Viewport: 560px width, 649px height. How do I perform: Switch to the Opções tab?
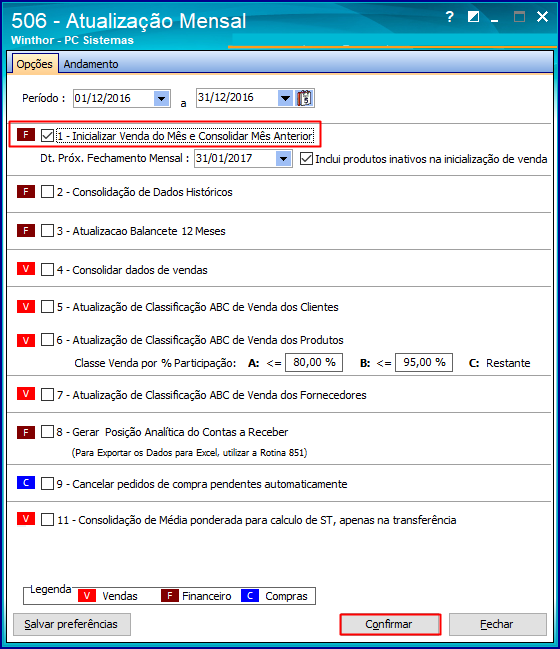[x=34, y=64]
